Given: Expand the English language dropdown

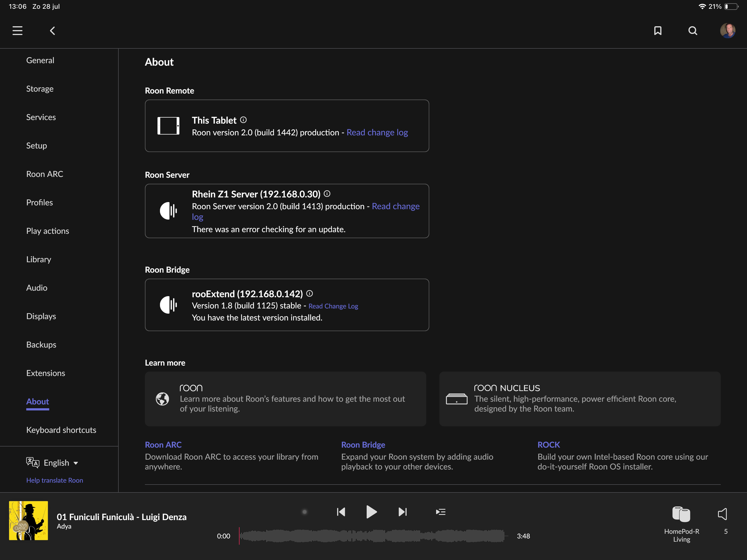Looking at the screenshot, I should (x=61, y=463).
